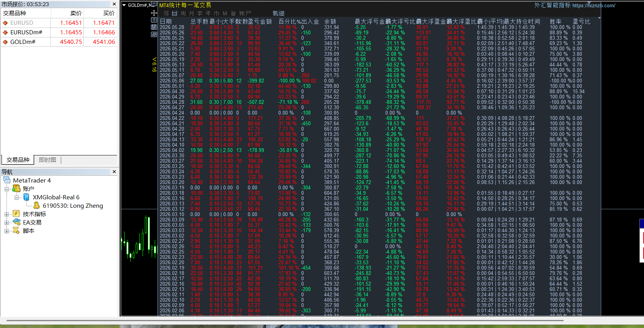Click the small scroll arrow at statistics table top-right
The height and width of the screenshot is (328, 644).
click(x=599, y=18)
